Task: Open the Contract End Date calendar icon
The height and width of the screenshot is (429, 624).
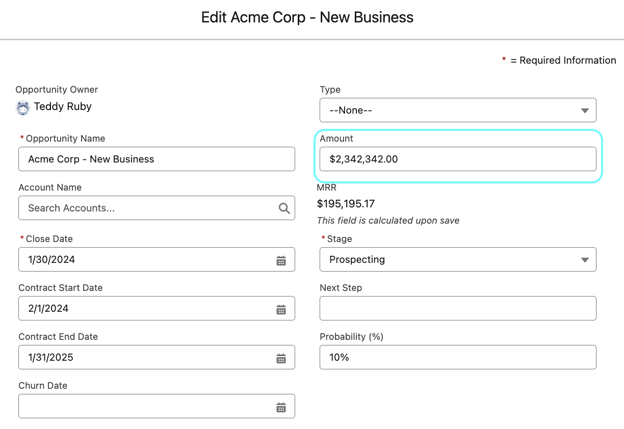Action: (281, 359)
